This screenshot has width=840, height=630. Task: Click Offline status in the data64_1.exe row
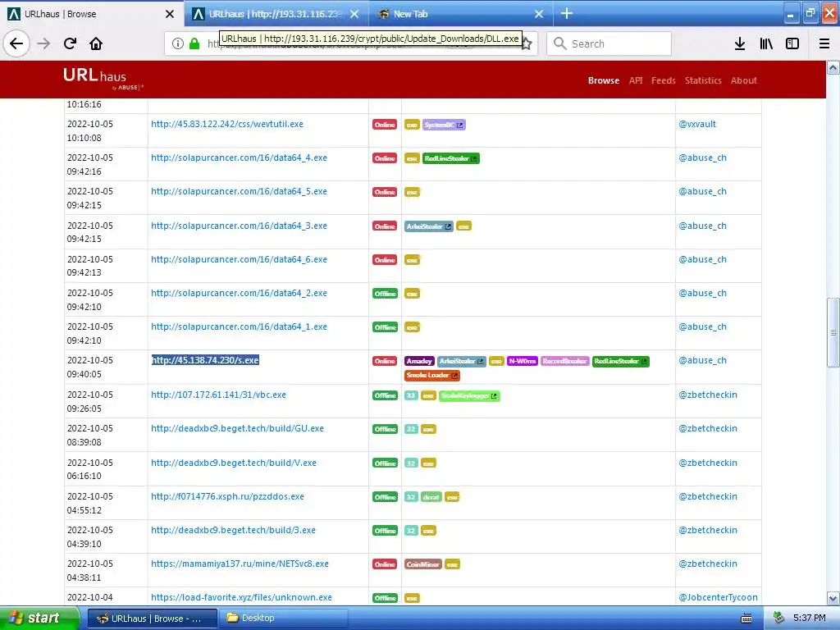coord(386,327)
